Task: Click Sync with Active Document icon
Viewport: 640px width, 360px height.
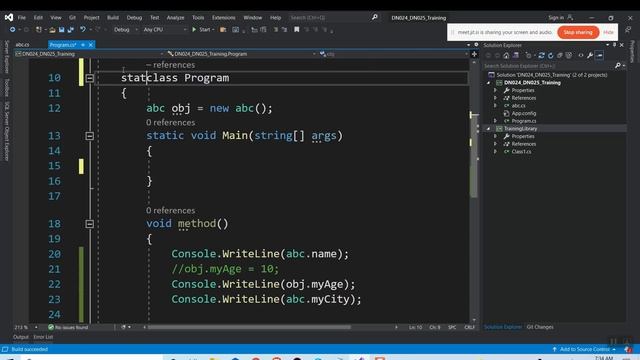Action: click(x=541, y=56)
